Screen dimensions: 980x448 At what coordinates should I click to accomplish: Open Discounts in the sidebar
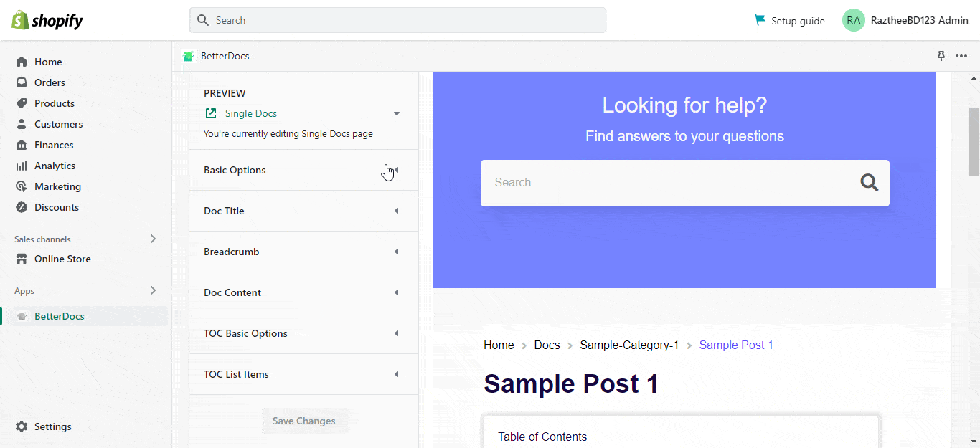[x=57, y=207]
